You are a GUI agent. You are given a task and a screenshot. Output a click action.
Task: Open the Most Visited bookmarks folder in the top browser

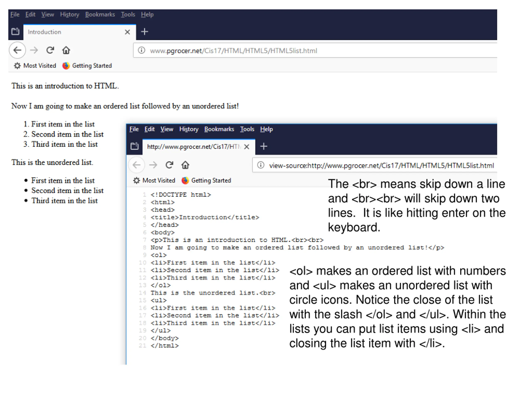click(35, 66)
